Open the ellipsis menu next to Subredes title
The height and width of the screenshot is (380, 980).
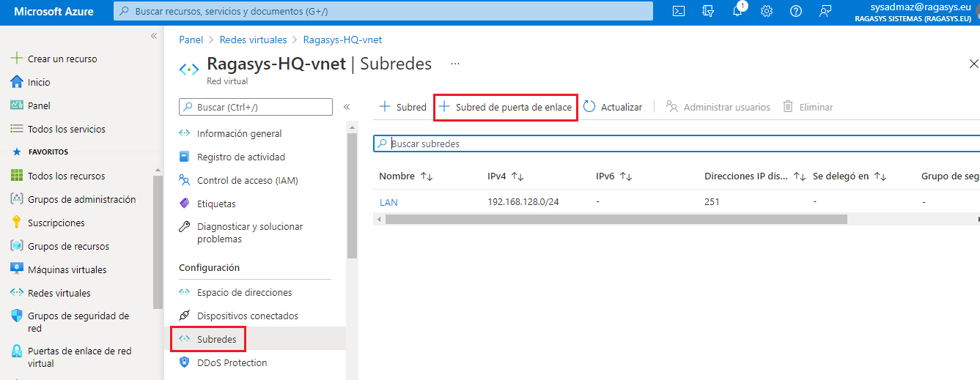coord(455,64)
